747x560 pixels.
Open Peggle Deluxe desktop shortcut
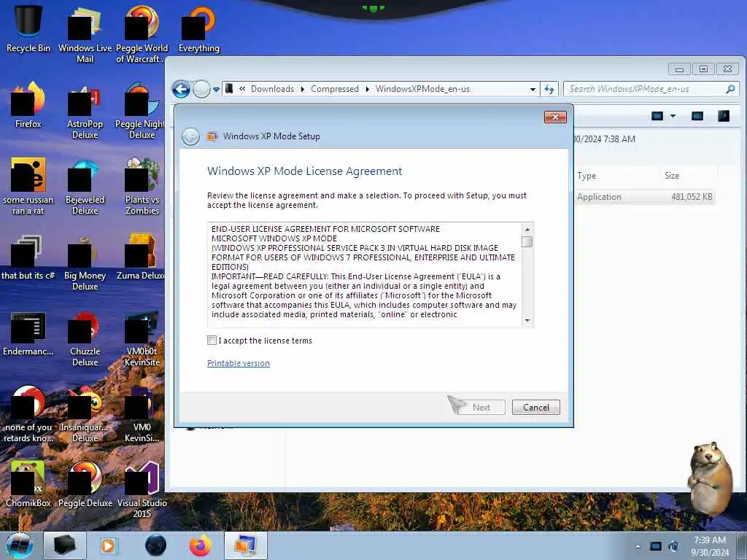tap(85, 484)
